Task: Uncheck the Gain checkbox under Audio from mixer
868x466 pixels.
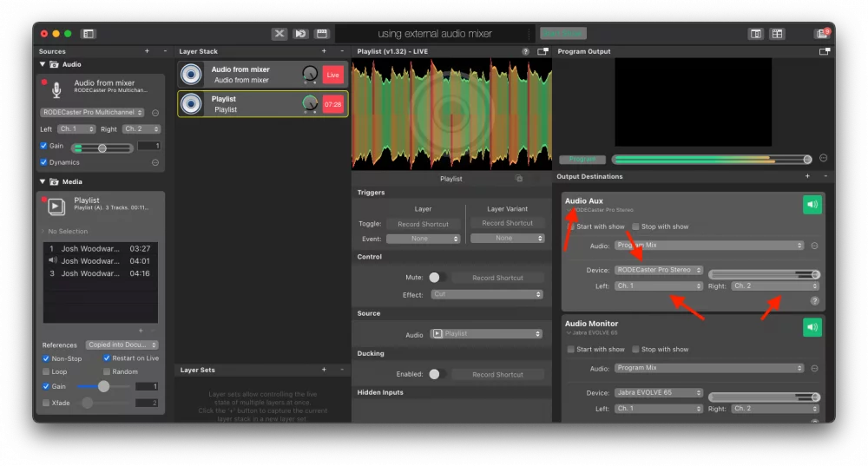Action: (43, 146)
